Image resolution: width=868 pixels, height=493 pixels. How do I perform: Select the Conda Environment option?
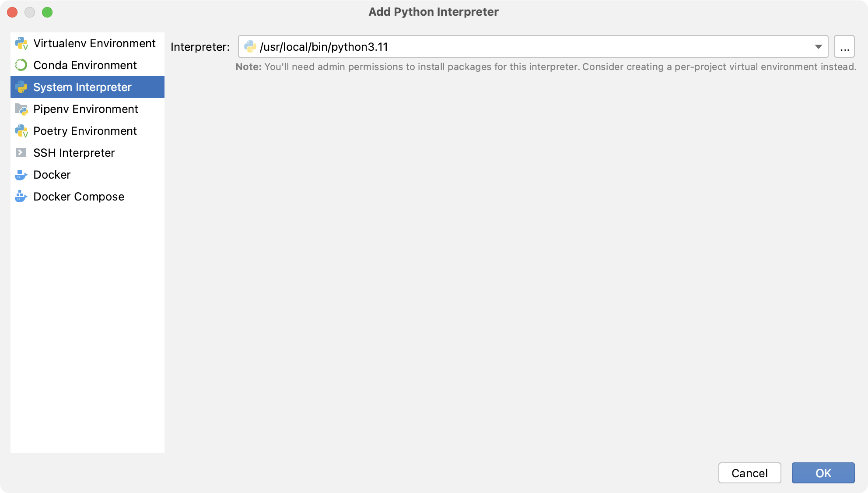(85, 65)
